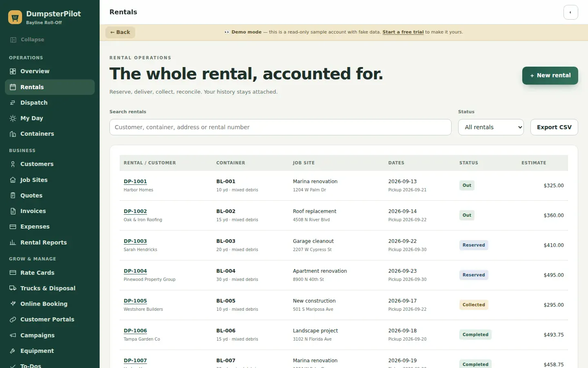Open rental DP-1001
588x368 pixels.
point(135,182)
